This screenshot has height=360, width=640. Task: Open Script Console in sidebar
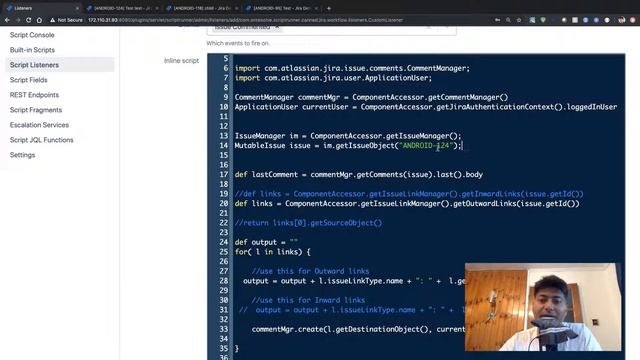(x=32, y=35)
